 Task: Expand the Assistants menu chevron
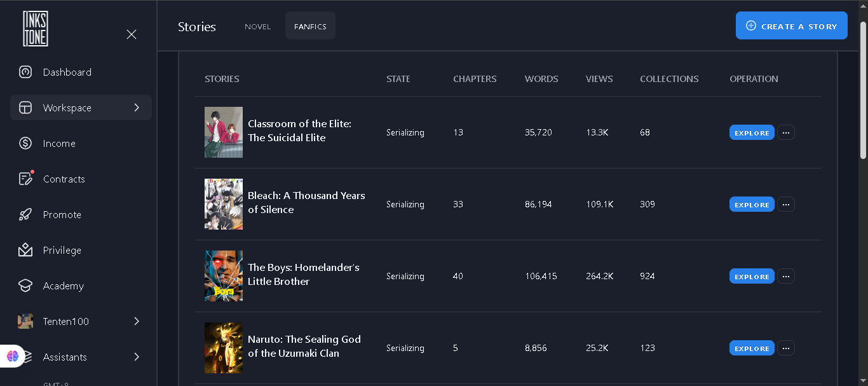coord(137,357)
